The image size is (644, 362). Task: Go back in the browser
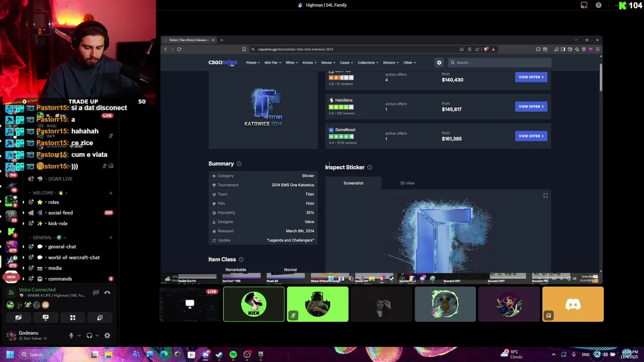click(166, 49)
